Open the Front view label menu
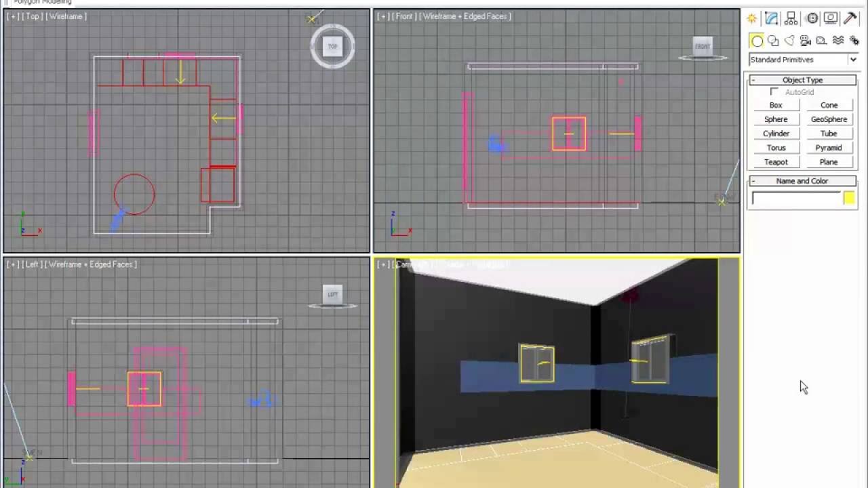 coord(404,16)
